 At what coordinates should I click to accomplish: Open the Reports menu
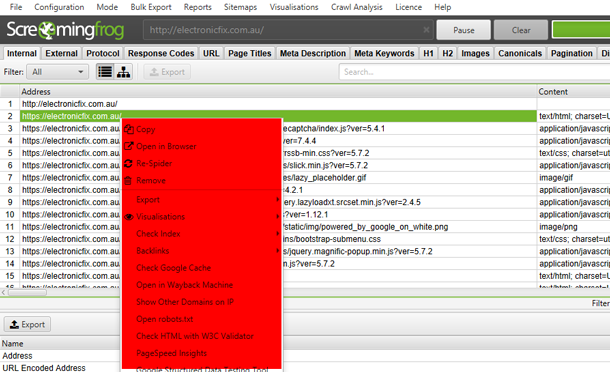click(x=198, y=7)
